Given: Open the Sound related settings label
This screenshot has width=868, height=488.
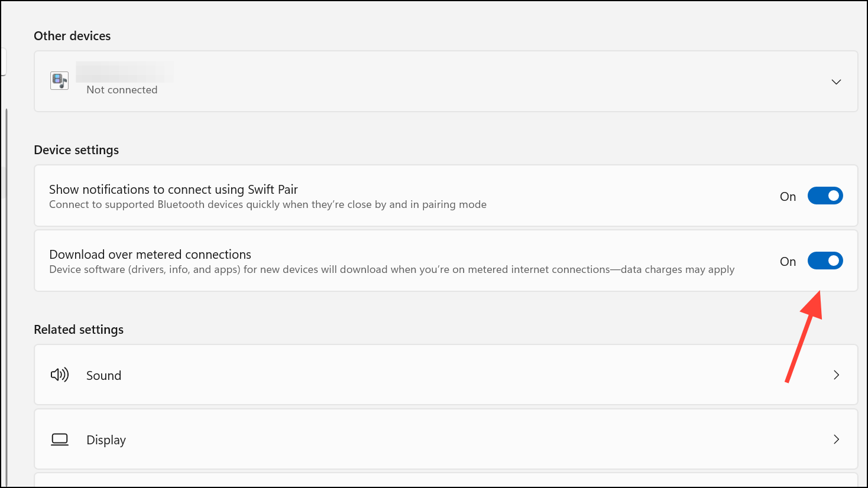Looking at the screenshot, I should (x=103, y=376).
